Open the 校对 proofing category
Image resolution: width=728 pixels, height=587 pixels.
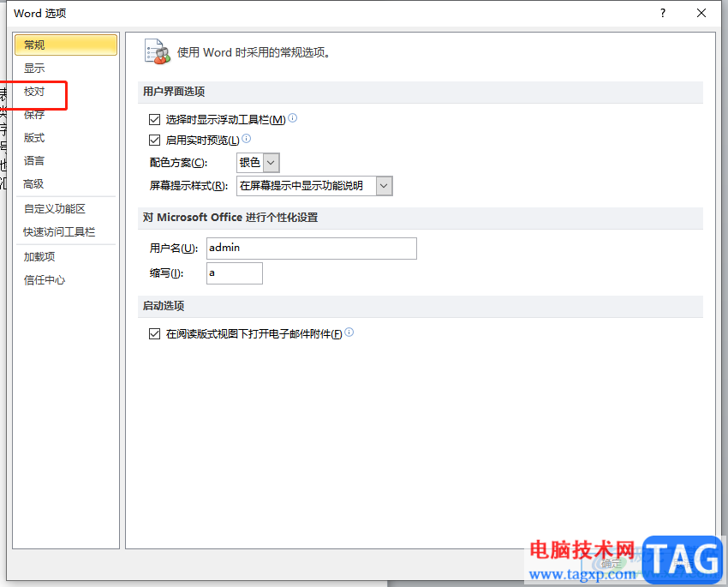click(34, 92)
